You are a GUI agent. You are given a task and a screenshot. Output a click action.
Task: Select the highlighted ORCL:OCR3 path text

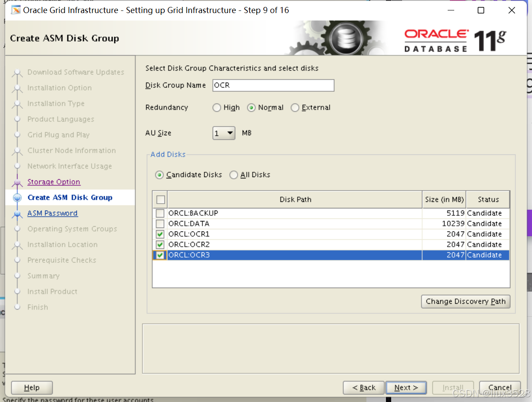point(189,255)
